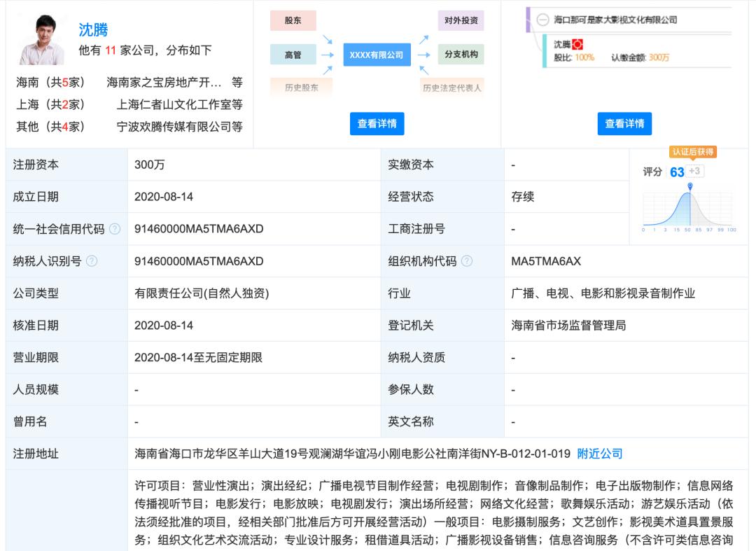Click the 英文名称 label cell
Viewport: 756px width, 551px height.
pos(442,421)
